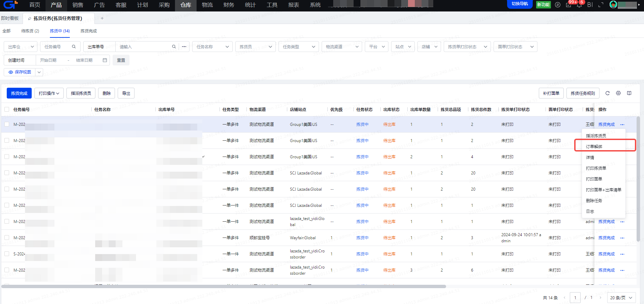
Task: Expand the 打印操作 dropdown button
Action: (x=49, y=93)
